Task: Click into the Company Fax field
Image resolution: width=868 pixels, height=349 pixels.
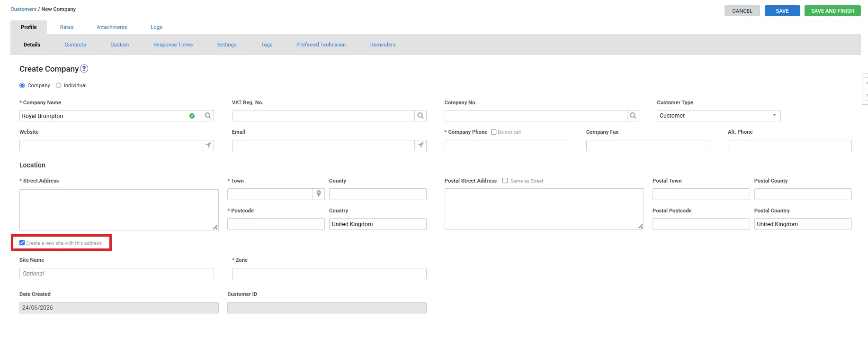Action: pyautogui.click(x=648, y=145)
